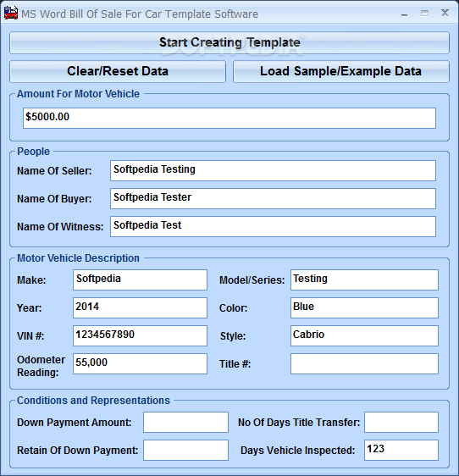Click the 'Conditions and Representations' group title

point(93,401)
